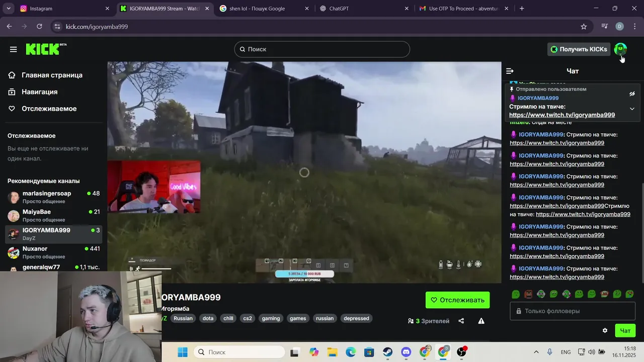This screenshot has height=362, width=644.
Task: Click the Russian tag
Action: click(x=183, y=318)
